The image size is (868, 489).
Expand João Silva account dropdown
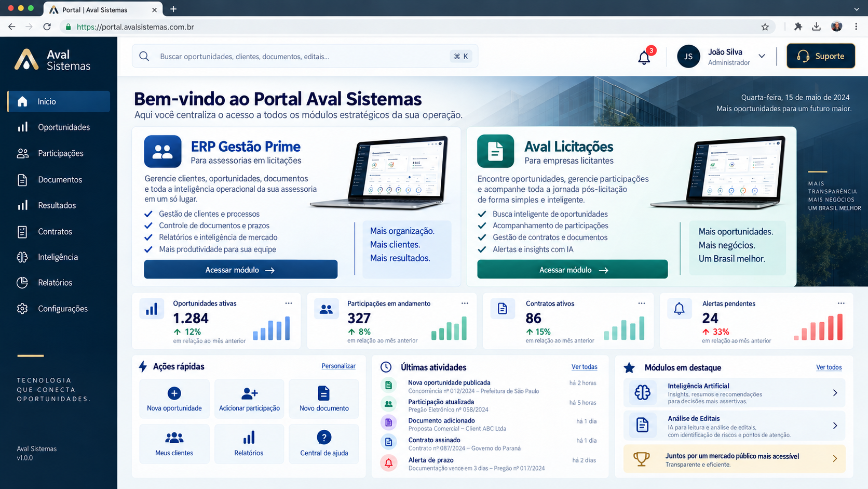click(x=762, y=56)
